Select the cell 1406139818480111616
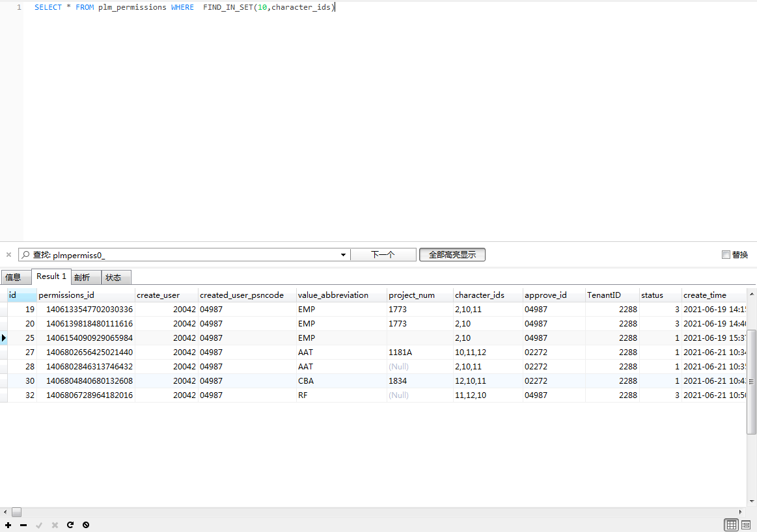This screenshot has width=757, height=532. pos(85,324)
